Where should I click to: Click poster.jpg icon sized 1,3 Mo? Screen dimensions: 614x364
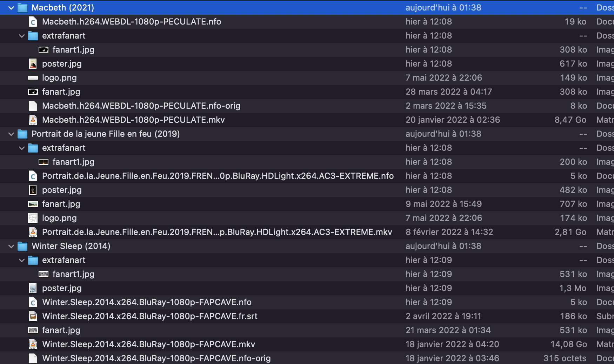point(33,288)
